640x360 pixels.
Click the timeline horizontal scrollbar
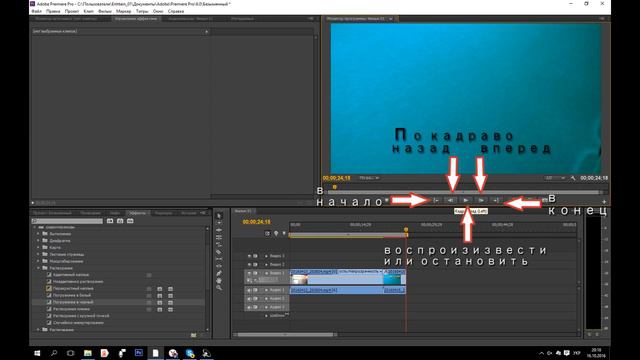pyautogui.click(x=285, y=335)
